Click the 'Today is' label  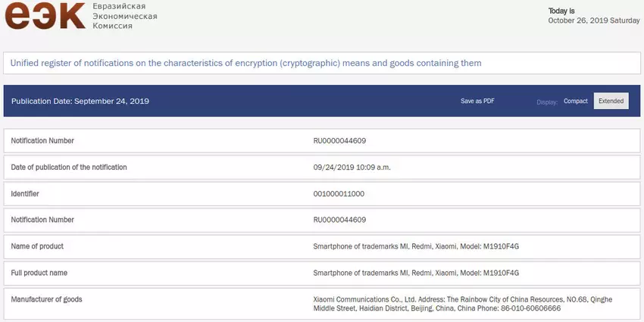[561, 11]
